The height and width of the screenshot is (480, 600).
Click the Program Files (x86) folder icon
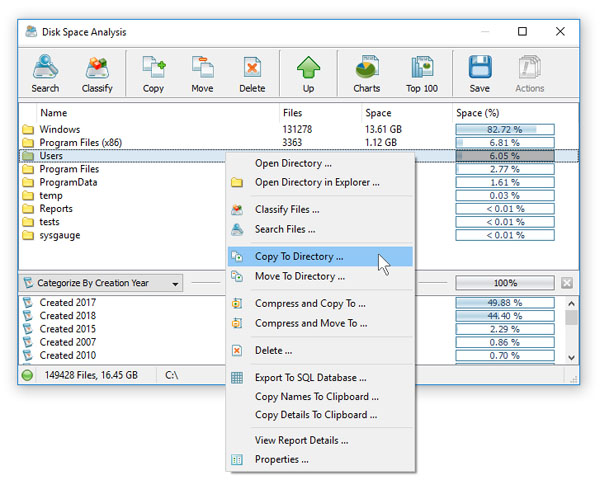click(x=28, y=143)
